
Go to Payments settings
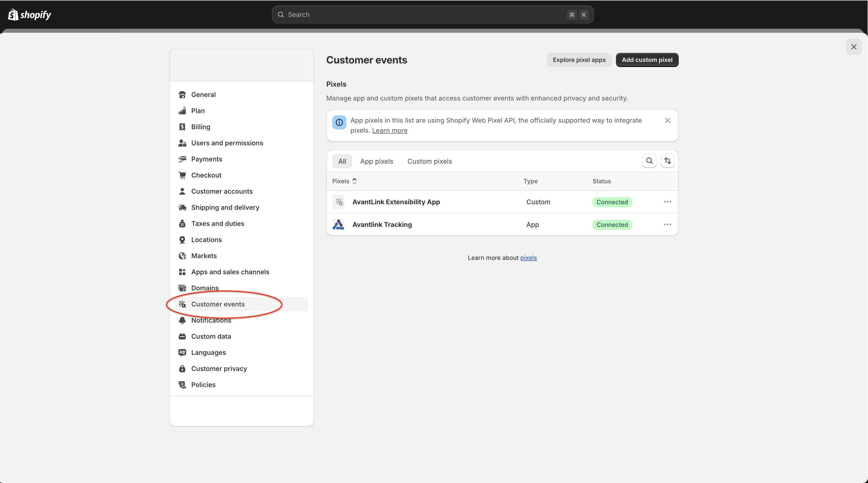[242, 159]
